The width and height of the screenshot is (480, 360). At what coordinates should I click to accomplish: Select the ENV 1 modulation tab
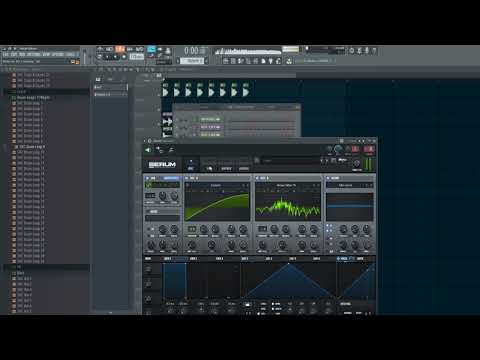[167, 259]
